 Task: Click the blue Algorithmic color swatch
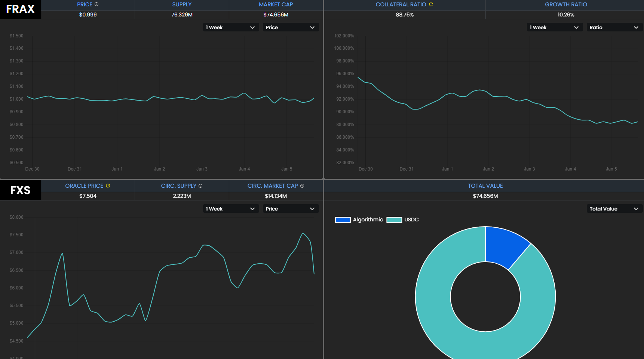pyautogui.click(x=343, y=220)
